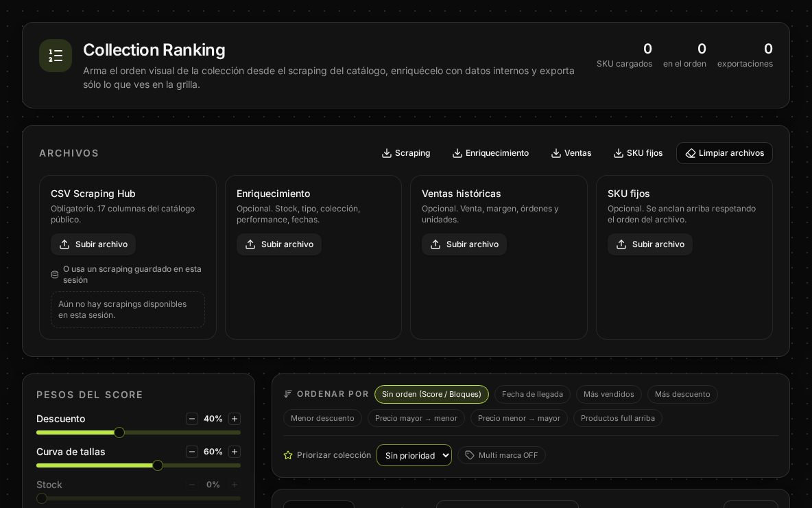
Task: Click the download icon next to Scraping
Action: tap(386, 153)
